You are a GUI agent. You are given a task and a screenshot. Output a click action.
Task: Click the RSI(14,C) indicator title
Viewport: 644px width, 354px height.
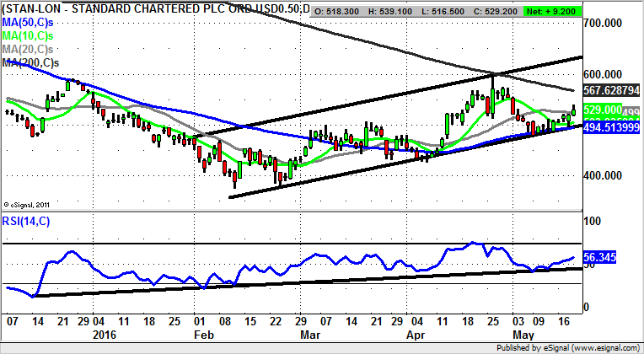coord(31,222)
